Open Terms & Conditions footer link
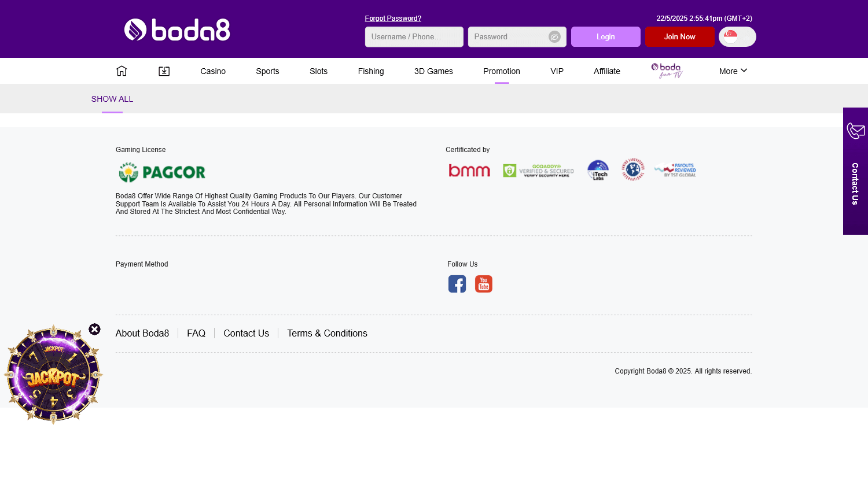The height and width of the screenshot is (488, 868). pyautogui.click(x=327, y=333)
